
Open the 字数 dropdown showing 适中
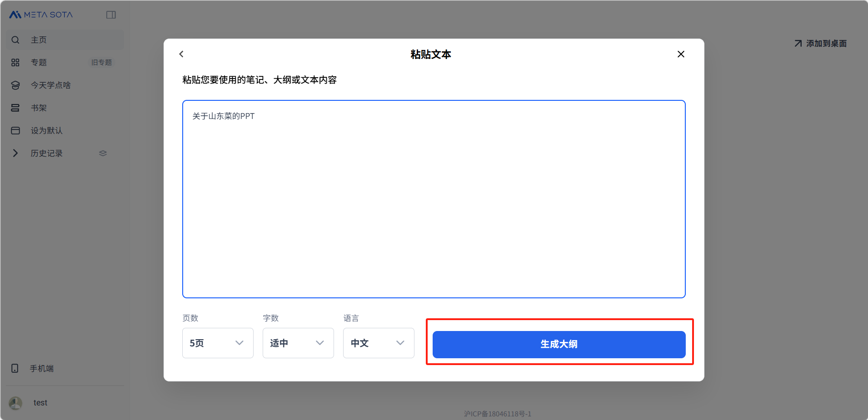coord(298,343)
